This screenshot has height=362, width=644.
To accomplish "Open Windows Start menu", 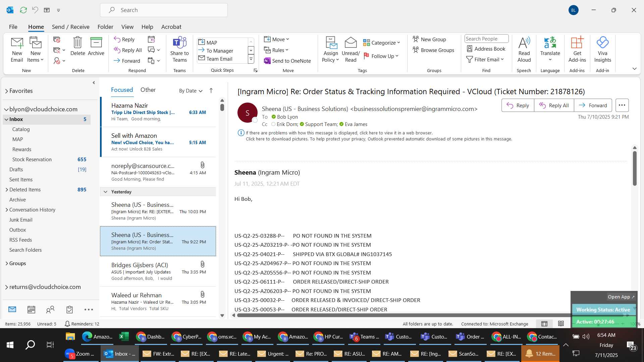I will (10, 345).
